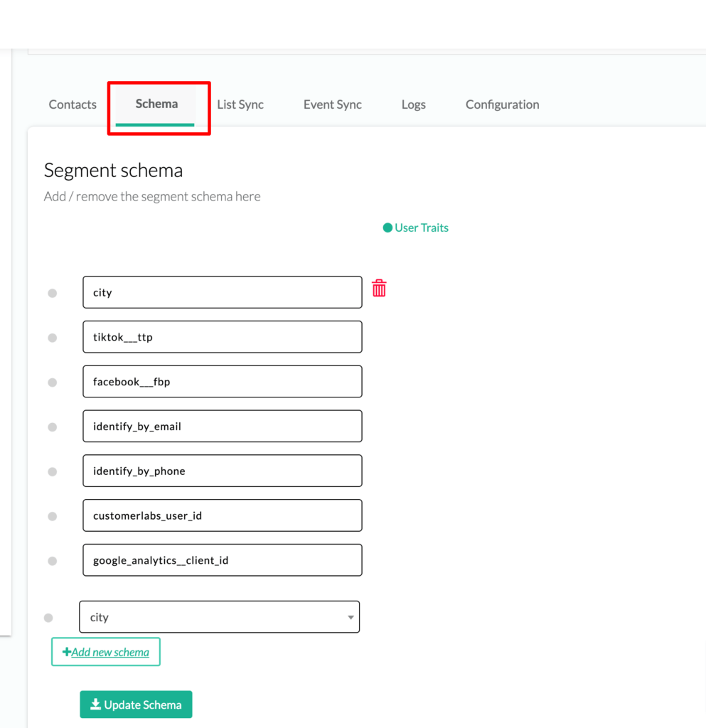
Task: Select the radio dot beside google_analytics__client_id
Action: (x=53, y=561)
